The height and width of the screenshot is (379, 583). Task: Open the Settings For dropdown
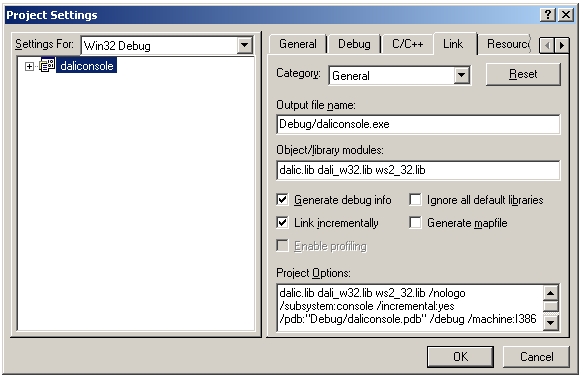click(x=244, y=46)
